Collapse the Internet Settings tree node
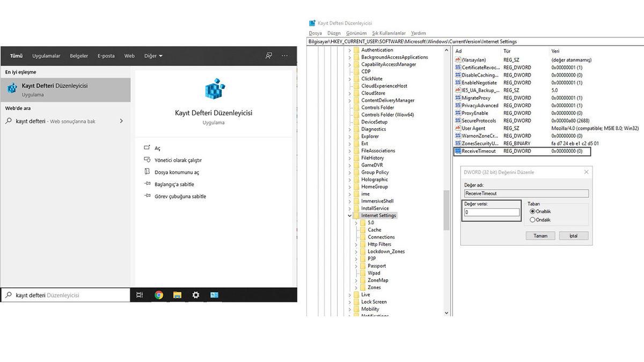 (x=350, y=216)
